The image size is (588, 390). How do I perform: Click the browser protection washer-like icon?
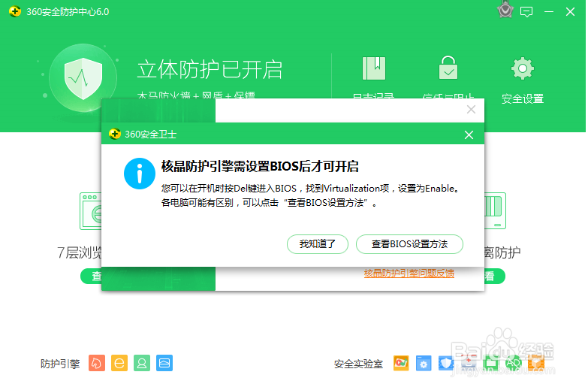[91, 211]
